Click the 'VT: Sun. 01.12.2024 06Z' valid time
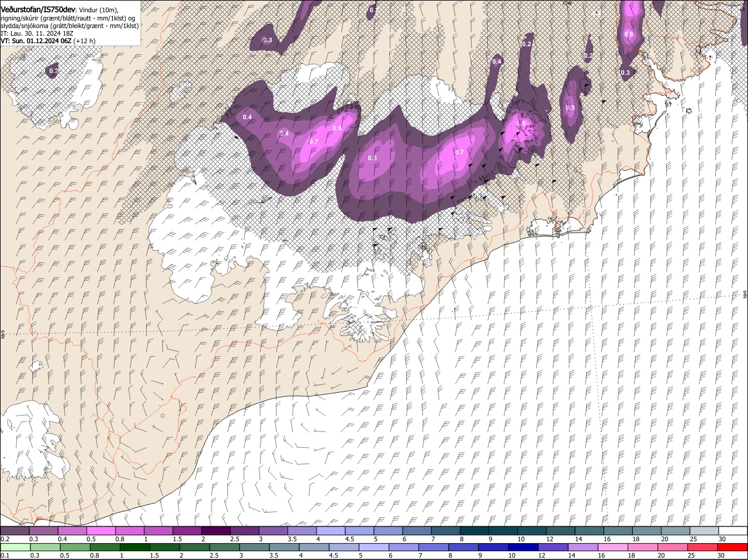The image size is (748, 560). [x=36, y=41]
